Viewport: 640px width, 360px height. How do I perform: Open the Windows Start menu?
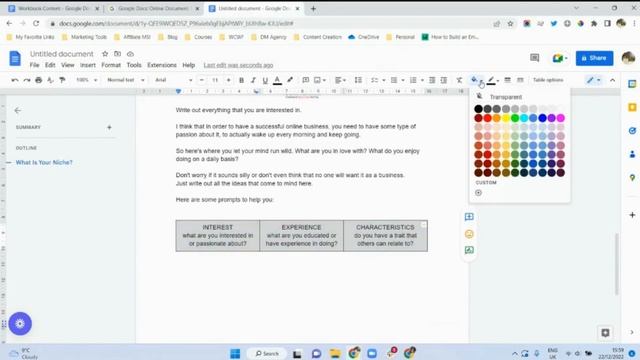pos(235,353)
